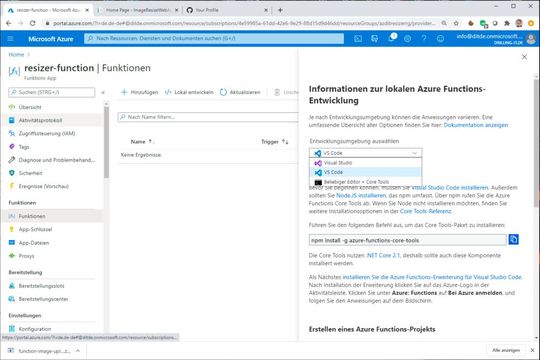Show Azure notifications bell
This screenshot has width=540, height=360.
[x=391, y=38]
